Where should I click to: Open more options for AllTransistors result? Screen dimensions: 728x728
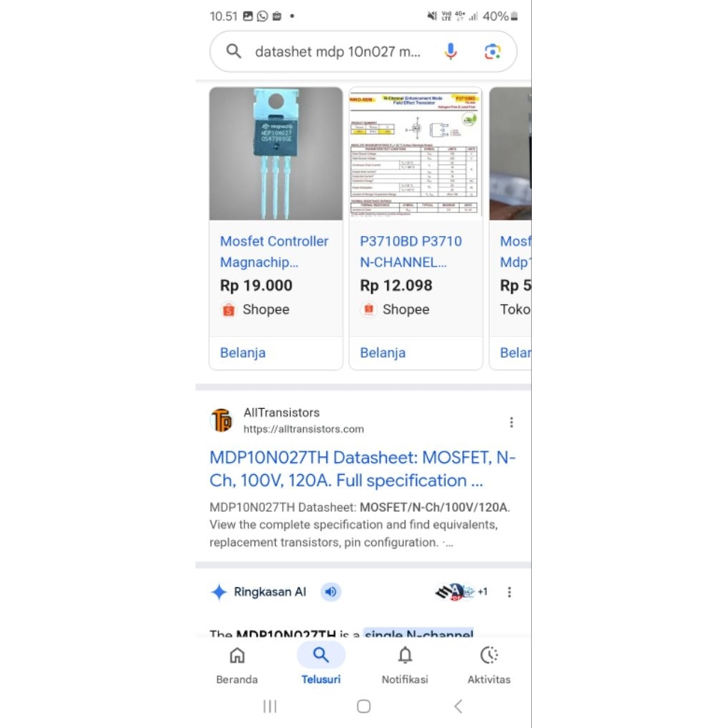click(x=511, y=422)
